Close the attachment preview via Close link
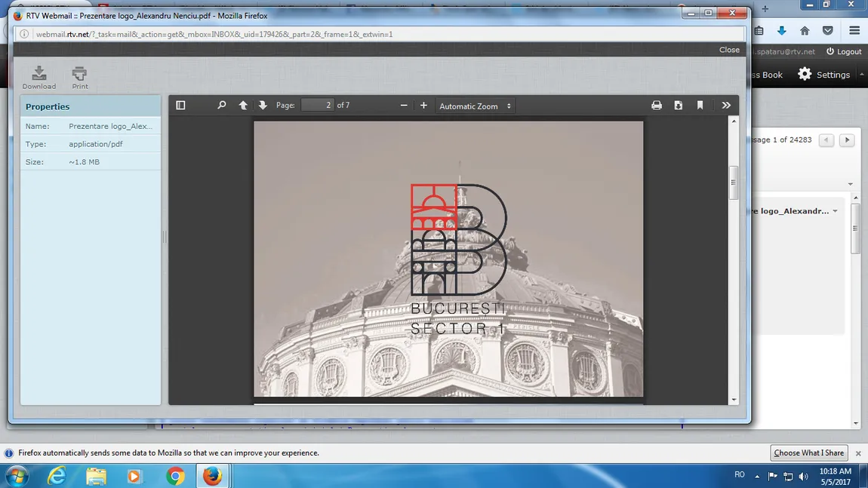The height and width of the screenshot is (488, 868). click(x=729, y=50)
